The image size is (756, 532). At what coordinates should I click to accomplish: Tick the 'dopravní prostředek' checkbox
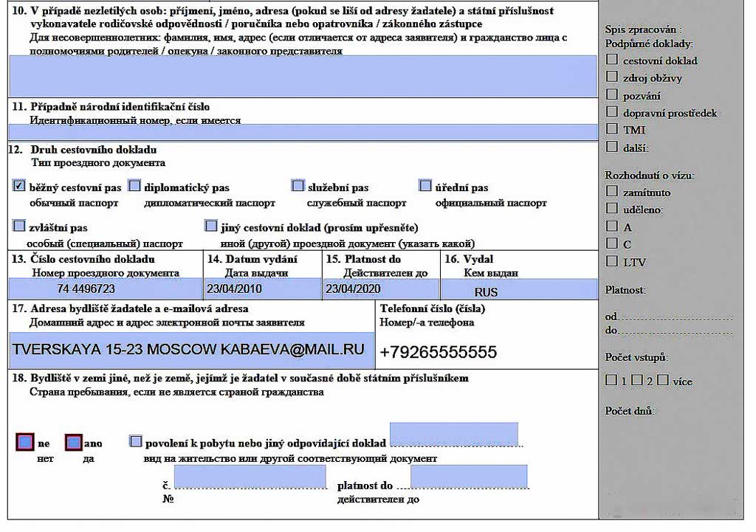(612, 111)
